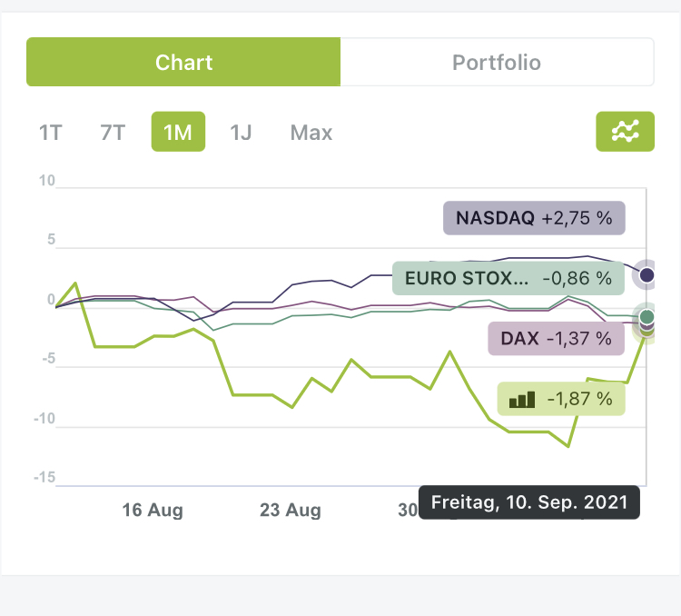Click the 10 y-axis label

(x=46, y=181)
